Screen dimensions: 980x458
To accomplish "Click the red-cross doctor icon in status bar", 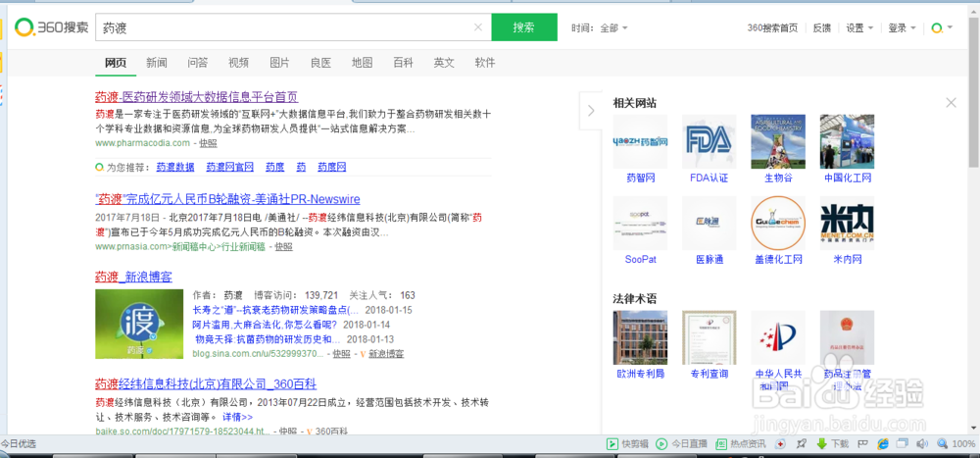I will pyautogui.click(x=781, y=444).
